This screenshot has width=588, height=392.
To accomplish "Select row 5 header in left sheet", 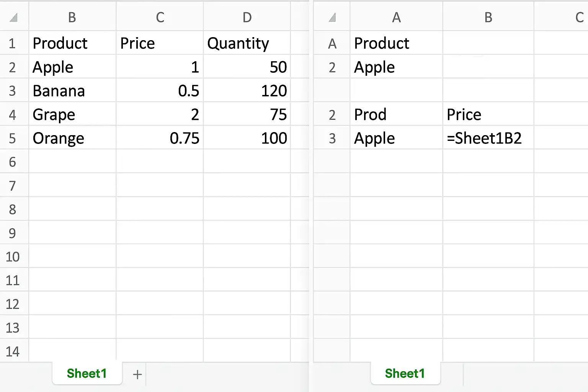I will click(13, 138).
